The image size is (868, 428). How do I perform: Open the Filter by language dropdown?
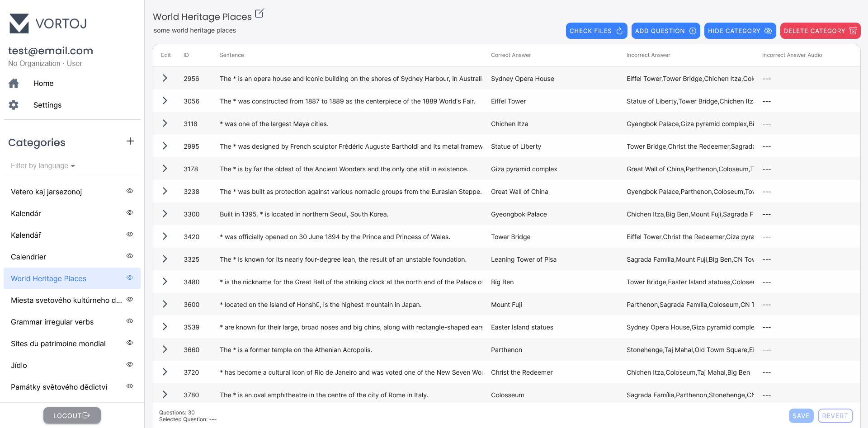(x=43, y=166)
